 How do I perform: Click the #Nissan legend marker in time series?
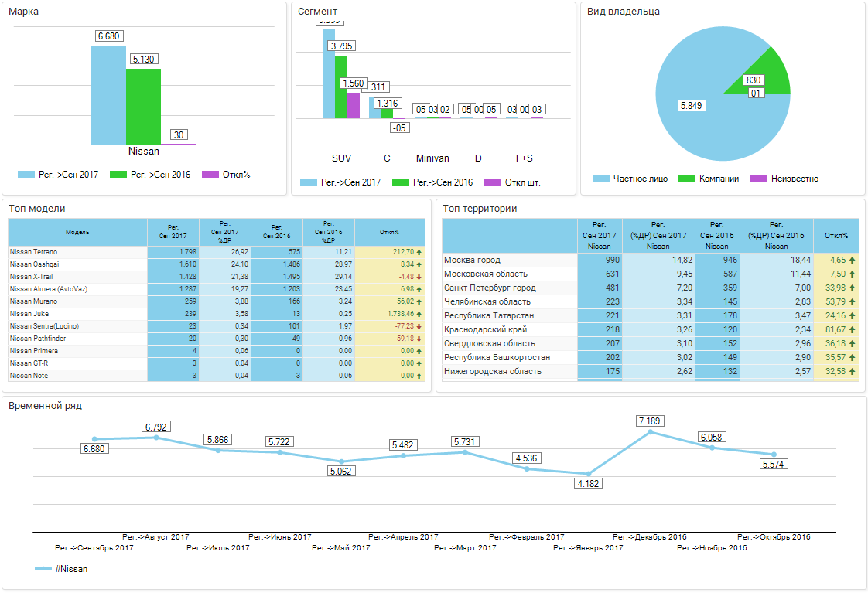43,569
